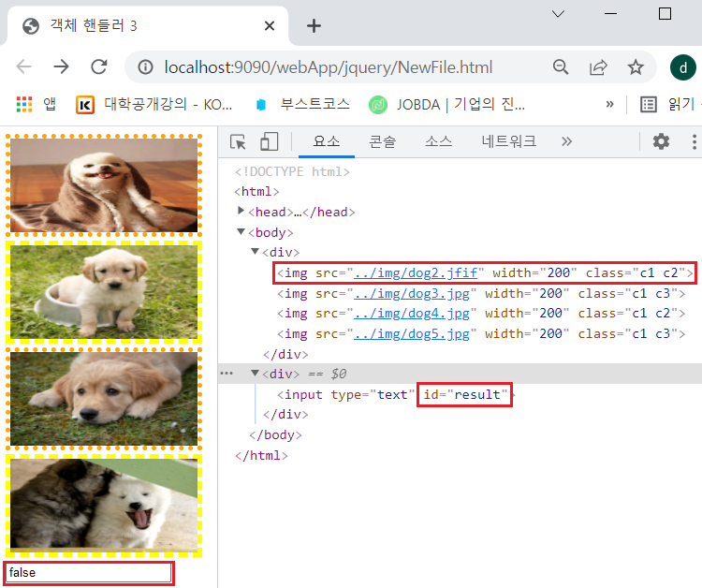Show more DevTools tabs via double chevron

point(567,141)
